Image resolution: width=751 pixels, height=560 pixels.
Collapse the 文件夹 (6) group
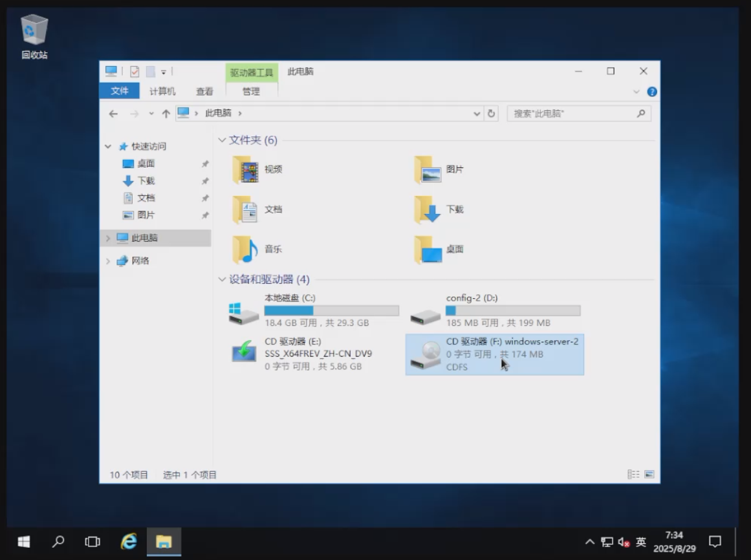[223, 140]
